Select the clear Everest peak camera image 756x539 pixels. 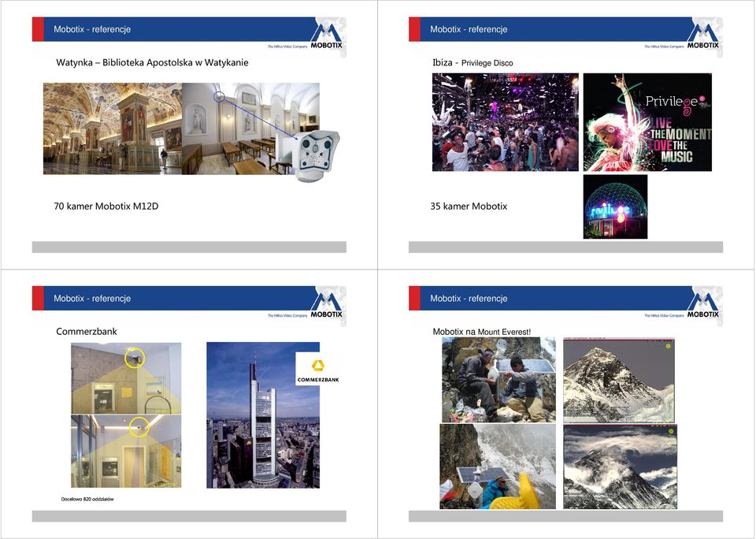(x=619, y=380)
